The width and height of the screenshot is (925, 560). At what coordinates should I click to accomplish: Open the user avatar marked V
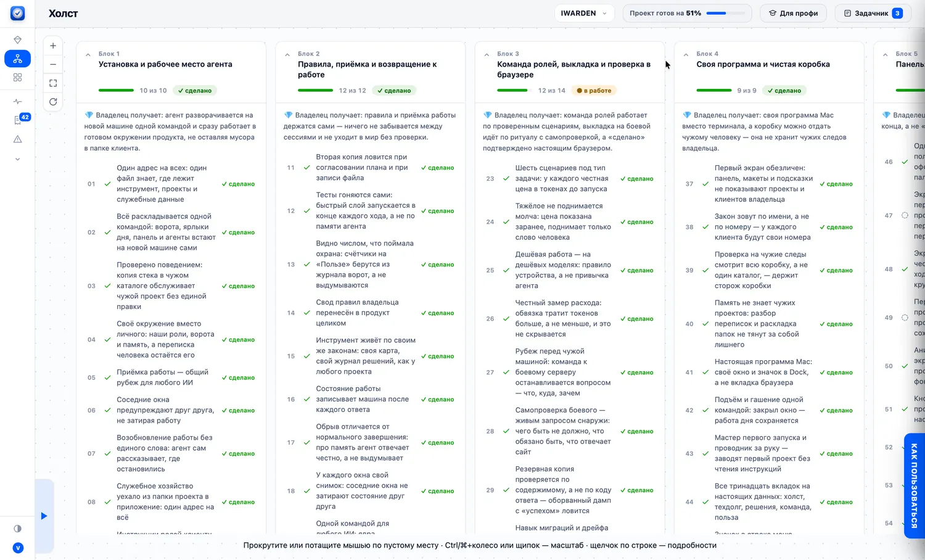pyautogui.click(x=18, y=548)
